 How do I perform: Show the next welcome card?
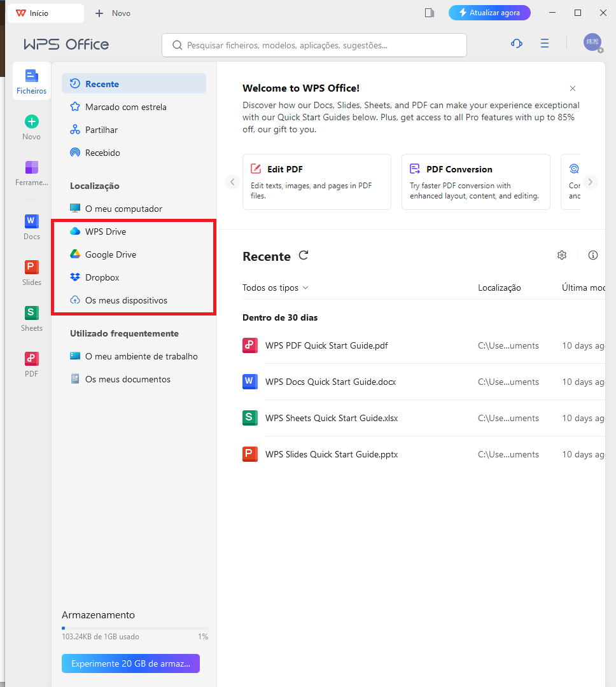(x=591, y=182)
